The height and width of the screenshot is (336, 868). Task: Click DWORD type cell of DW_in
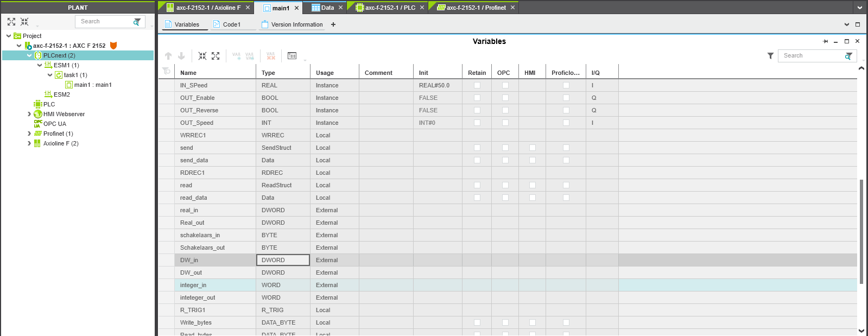[x=283, y=260]
